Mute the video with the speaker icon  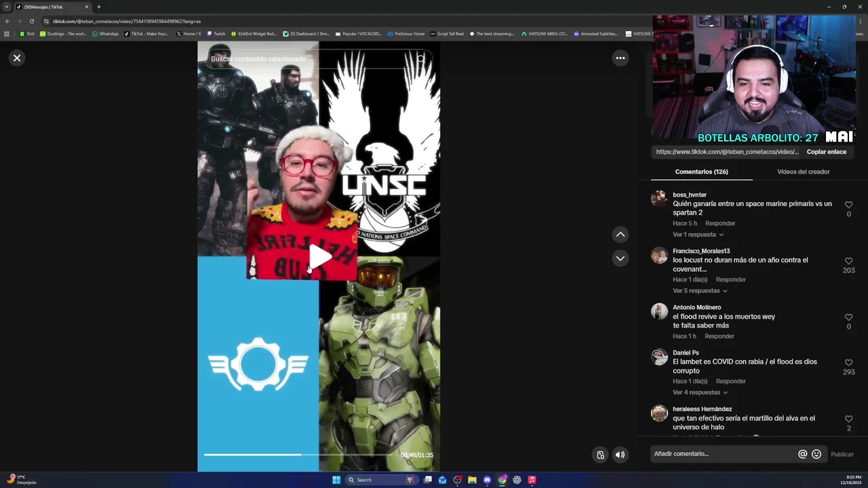tap(620, 455)
